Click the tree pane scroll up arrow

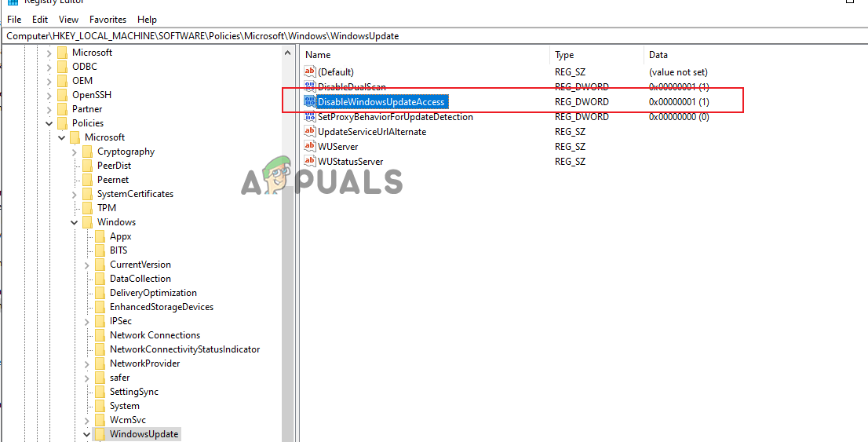[x=287, y=53]
